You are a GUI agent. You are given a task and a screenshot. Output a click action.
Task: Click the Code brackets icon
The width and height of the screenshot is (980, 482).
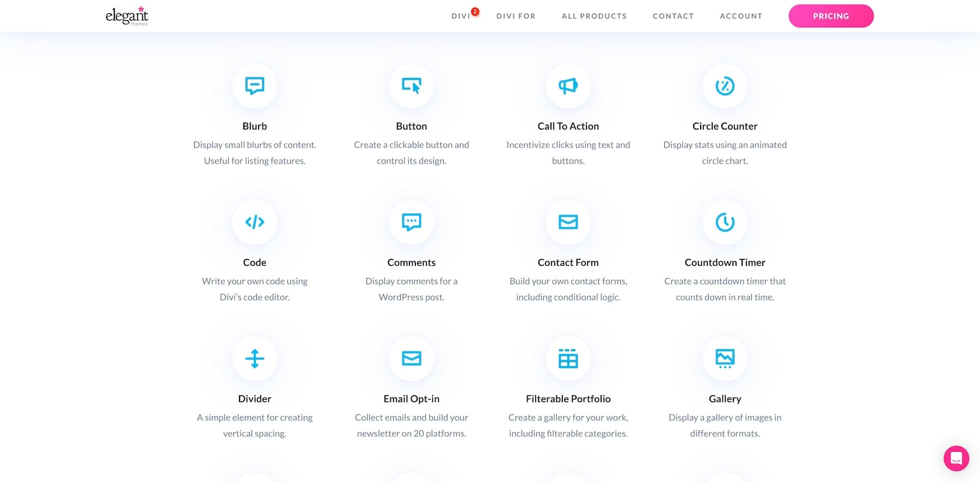[254, 222]
